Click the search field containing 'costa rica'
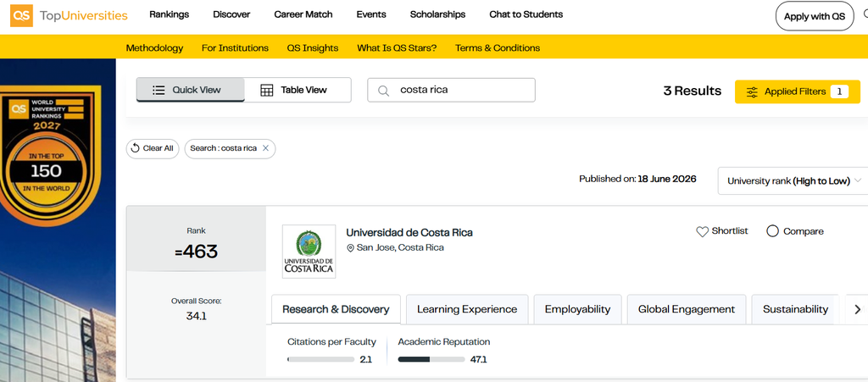868x382 pixels. click(x=451, y=90)
